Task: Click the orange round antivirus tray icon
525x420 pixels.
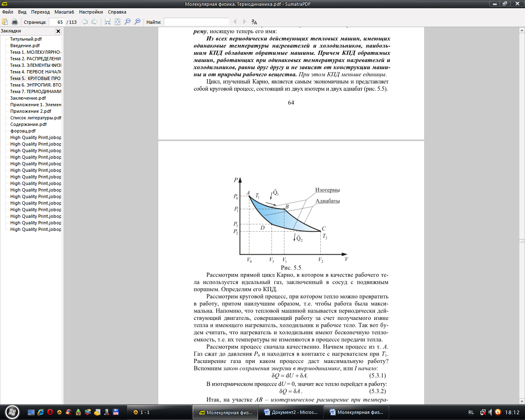Action: [x=498, y=412]
